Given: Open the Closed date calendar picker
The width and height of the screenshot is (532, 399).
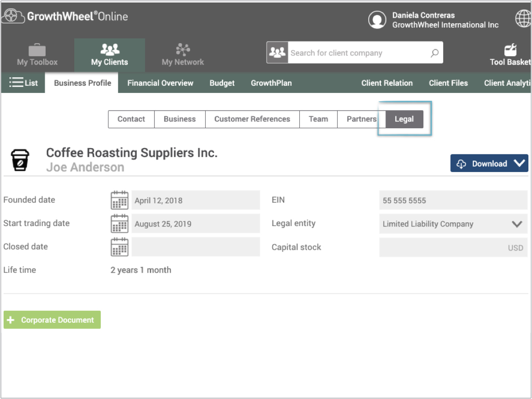Looking at the screenshot, I should 119,247.
